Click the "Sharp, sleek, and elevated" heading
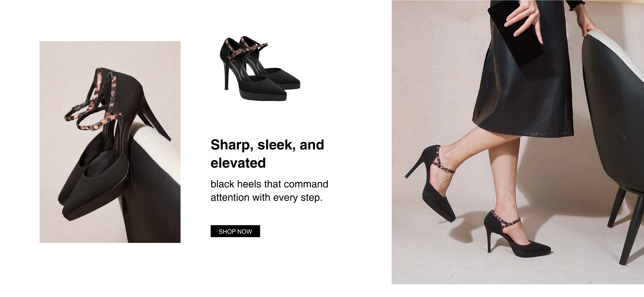Image resolution: width=644 pixels, height=297 pixels. pos(267,154)
